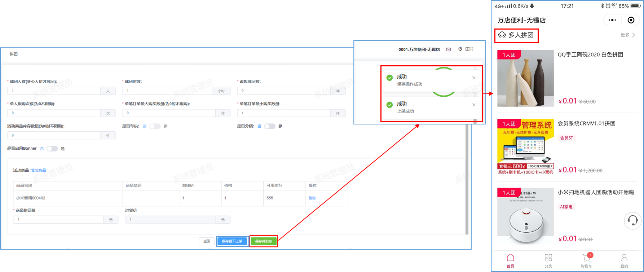Click the vertical scrollbar of the 拼团 form
Viewport: 644px width, 272px height.
point(467,180)
